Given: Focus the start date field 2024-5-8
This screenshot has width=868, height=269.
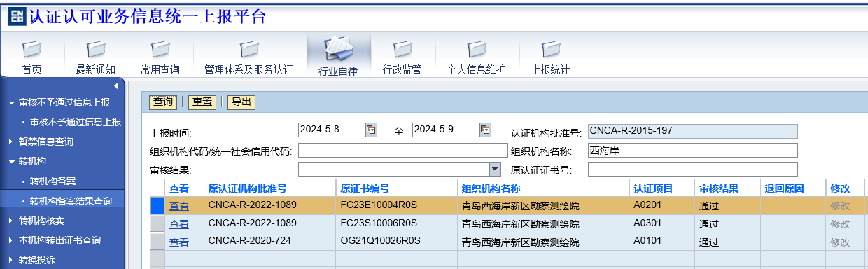Looking at the screenshot, I should tap(332, 130).
